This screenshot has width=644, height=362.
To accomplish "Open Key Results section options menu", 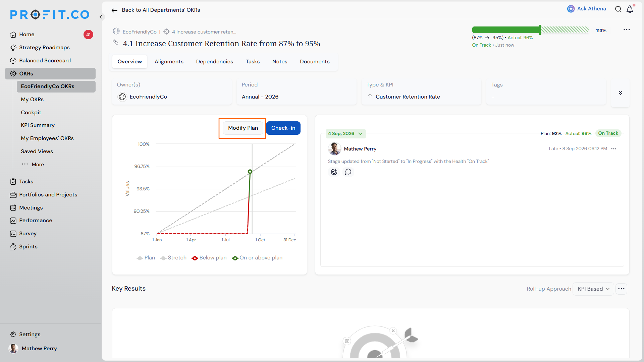I will 621,289.
